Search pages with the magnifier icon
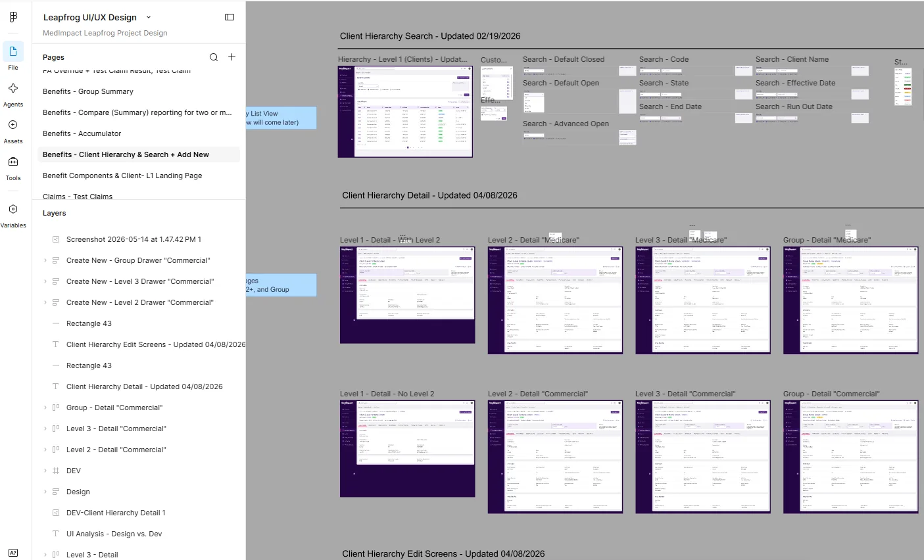Image resolution: width=924 pixels, height=560 pixels. coord(214,57)
